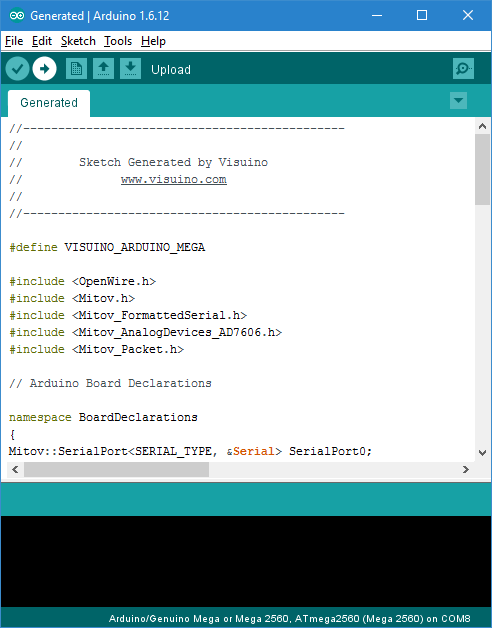492x628 pixels.
Task: Click the Mitov_FormattedSerial.h include line
Action: (x=128, y=315)
